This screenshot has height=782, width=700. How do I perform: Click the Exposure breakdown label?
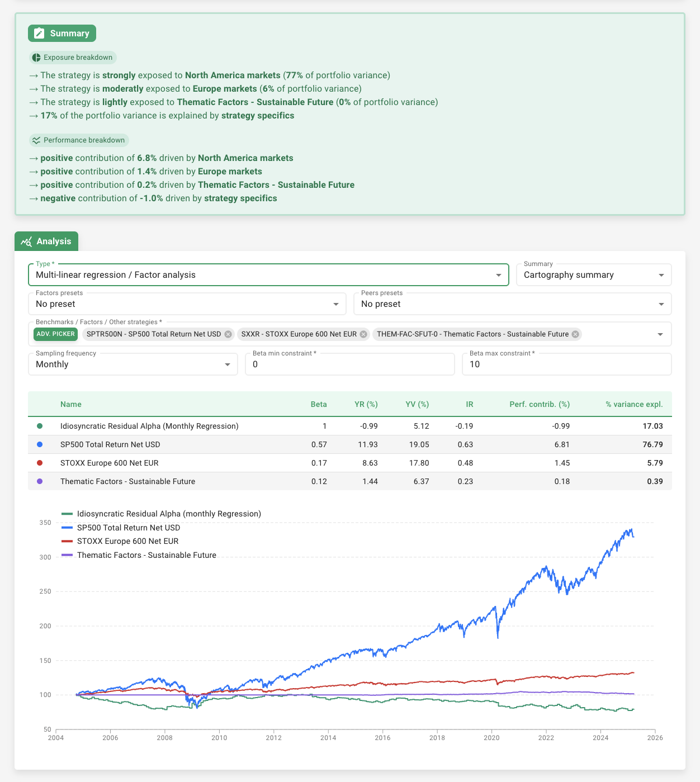point(78,58)
